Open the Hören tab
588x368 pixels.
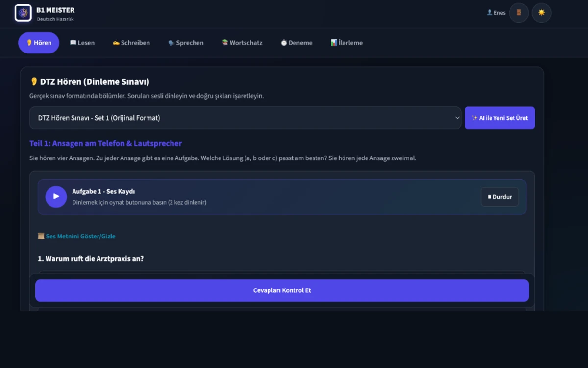click(x=39, y=43)
